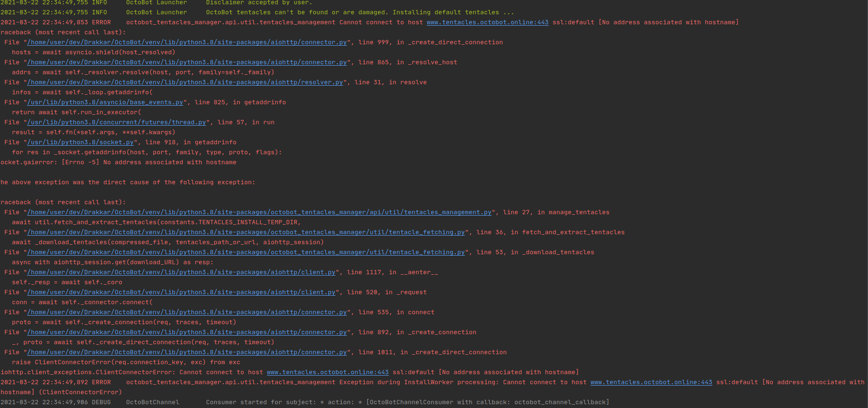Open resolver.py link at line 31
Viewport: 868px width, 408px height.
click(185, 82)
